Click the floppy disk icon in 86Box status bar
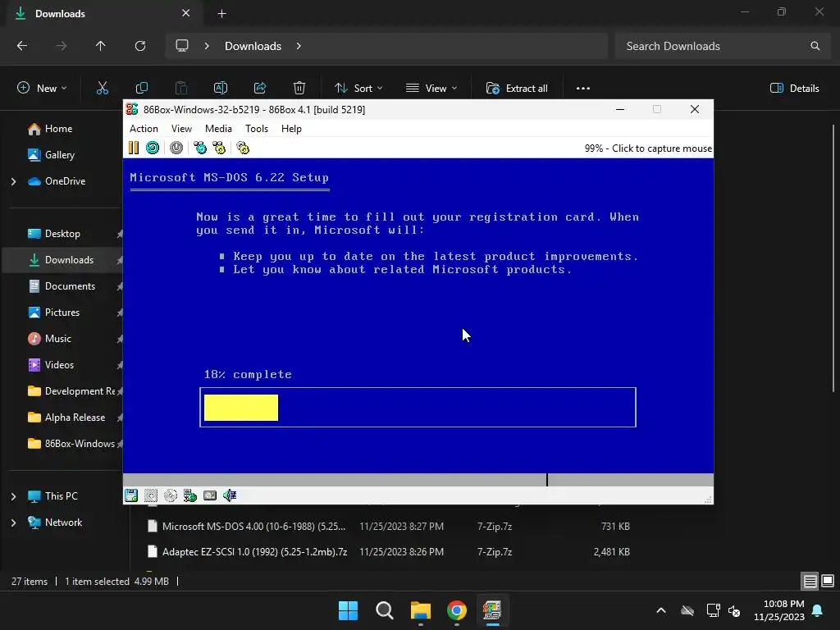Screen dimensions: 840x630 (131, 495)
